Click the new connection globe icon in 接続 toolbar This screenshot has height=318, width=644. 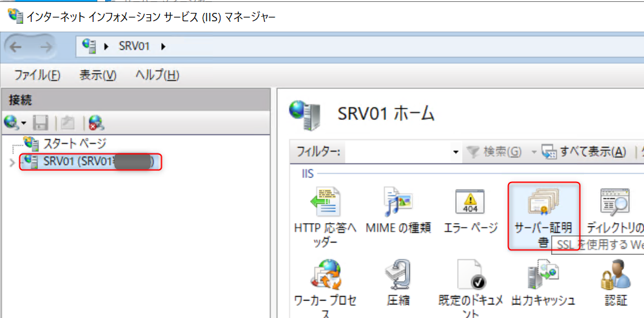10,122
